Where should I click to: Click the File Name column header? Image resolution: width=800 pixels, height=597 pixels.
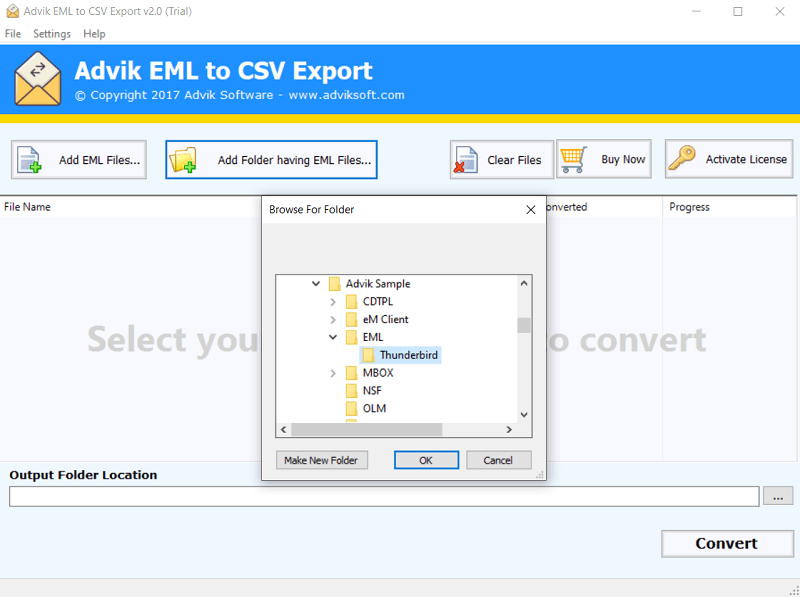28,207
